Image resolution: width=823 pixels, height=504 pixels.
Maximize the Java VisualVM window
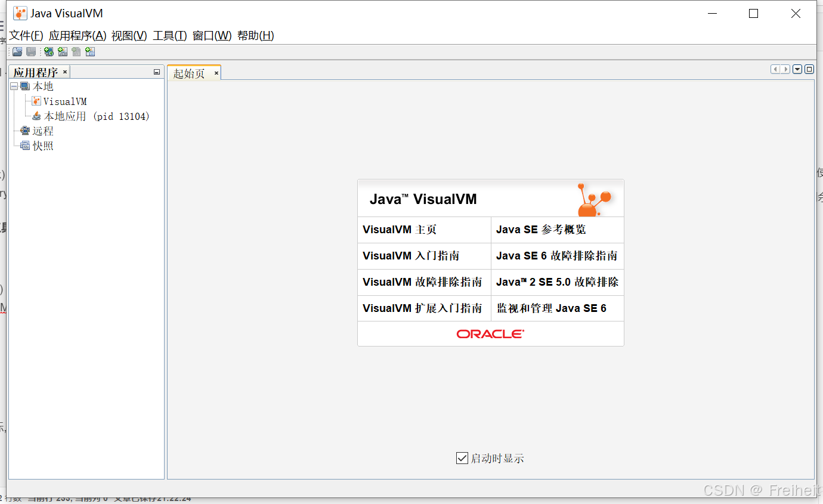click(x=753, y=14)
